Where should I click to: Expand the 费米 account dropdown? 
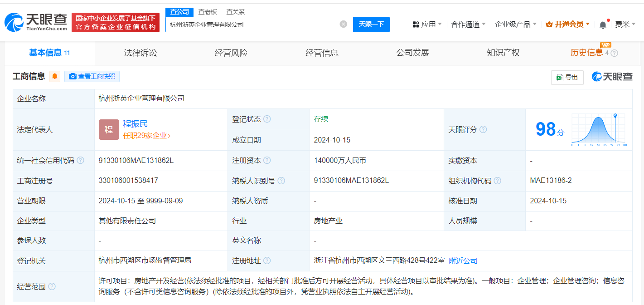pos(627,24)
